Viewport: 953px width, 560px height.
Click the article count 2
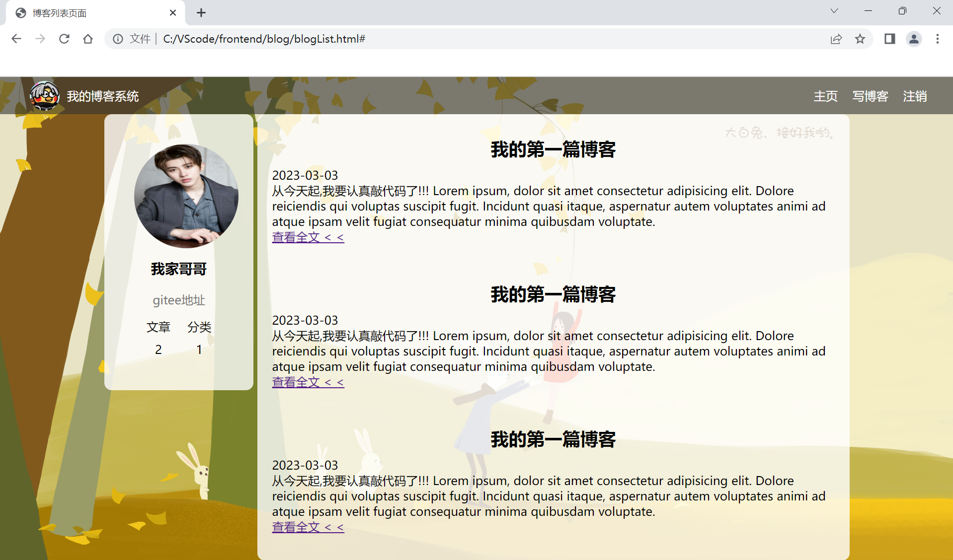point(159,350)
